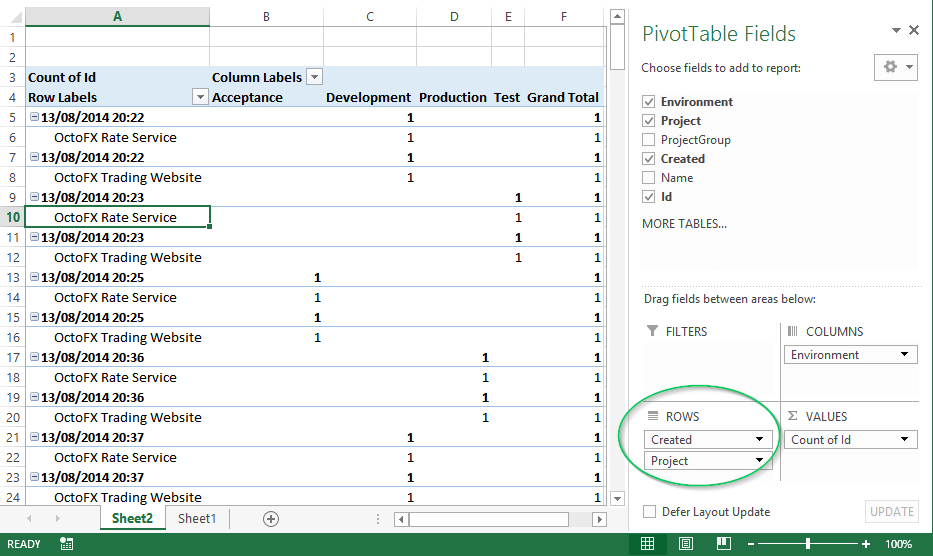Click the macro recording icon beside READY
Image resolution: width=933 pixels, height=556 pixels.
pos(66,544)
